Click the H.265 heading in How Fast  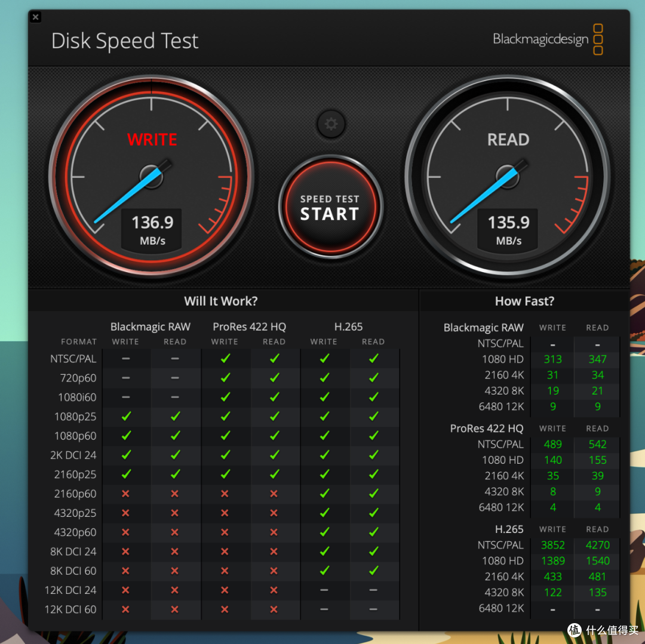509,529
